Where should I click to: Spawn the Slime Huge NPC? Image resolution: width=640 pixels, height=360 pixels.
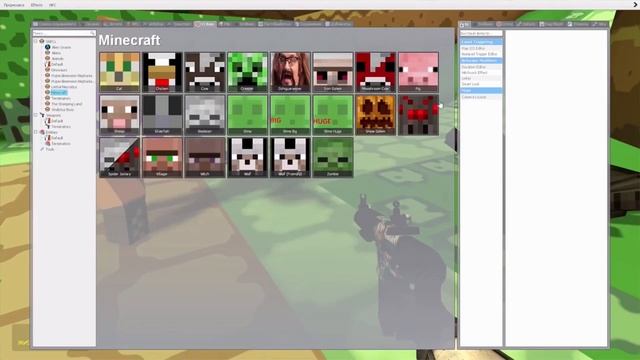pyautogui.click(x=333, y=115)
